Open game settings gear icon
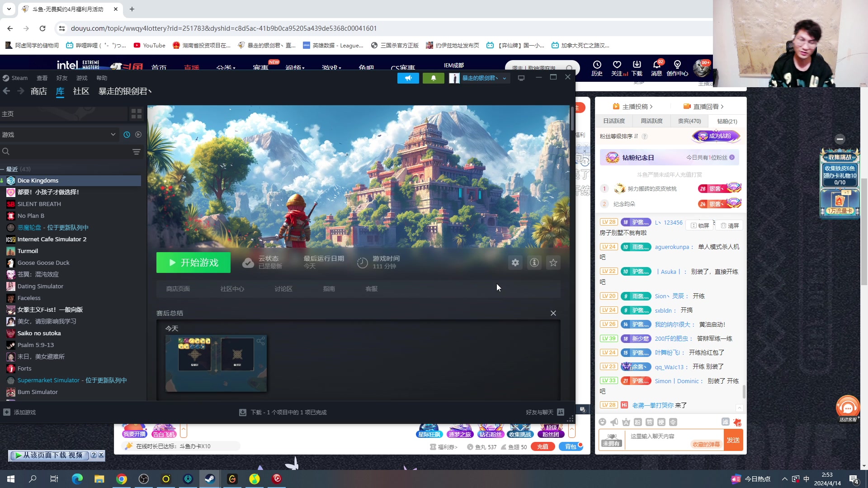Viewport: 868px width, 488px height. 515,263
